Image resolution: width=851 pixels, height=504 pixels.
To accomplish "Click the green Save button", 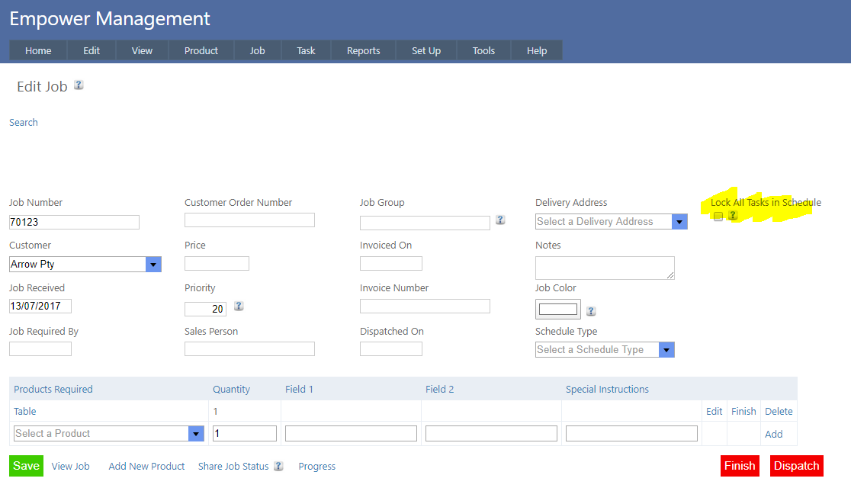I will point(26,466).
